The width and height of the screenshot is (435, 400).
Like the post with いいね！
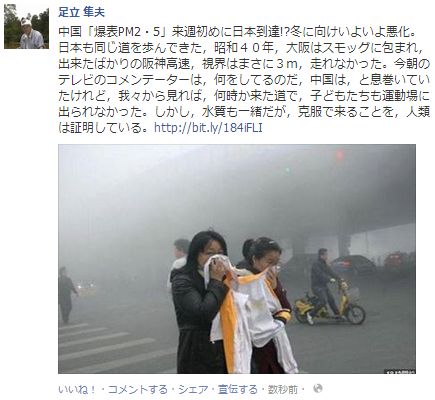pyautogui.click(x=77, y=389)
